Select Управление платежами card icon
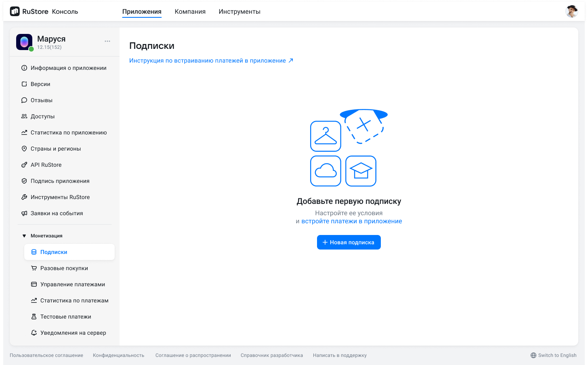This screenshot has width=588, height=365. pyautogui.click(x=34, y=284)
